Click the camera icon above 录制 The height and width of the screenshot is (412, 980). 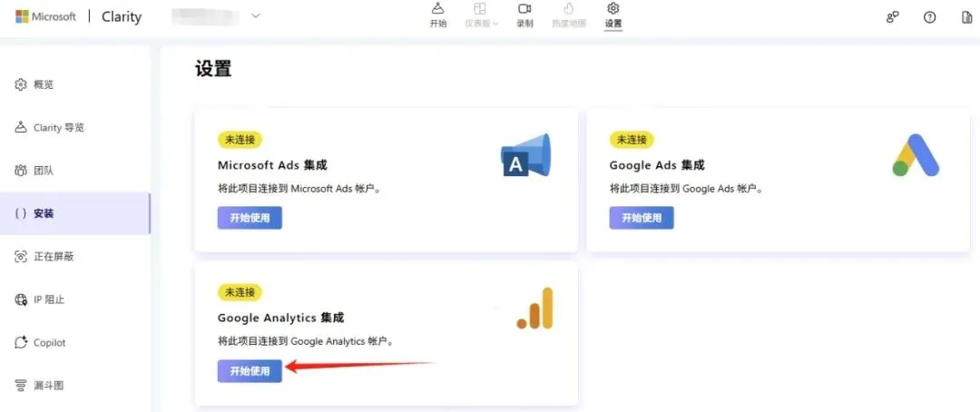(x=524, y=9)
